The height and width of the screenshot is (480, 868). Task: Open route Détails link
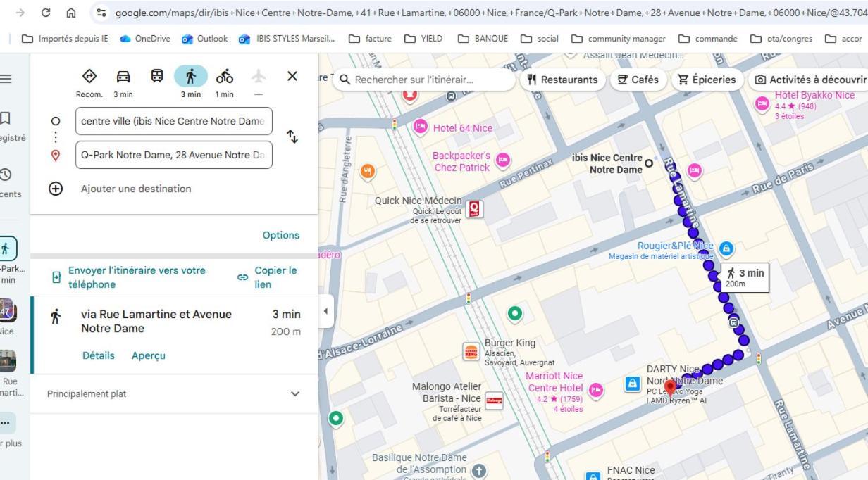point(98,355)
